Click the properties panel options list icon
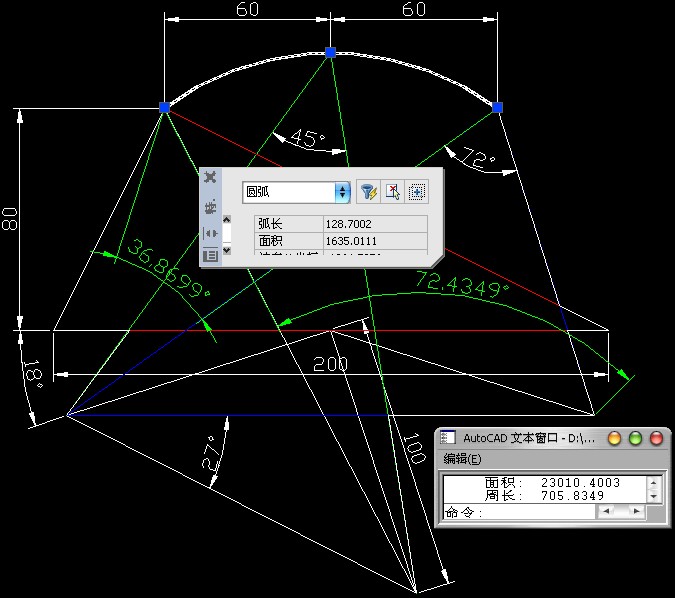Viewport: 675px width, 598px height. tap(211, 255)
